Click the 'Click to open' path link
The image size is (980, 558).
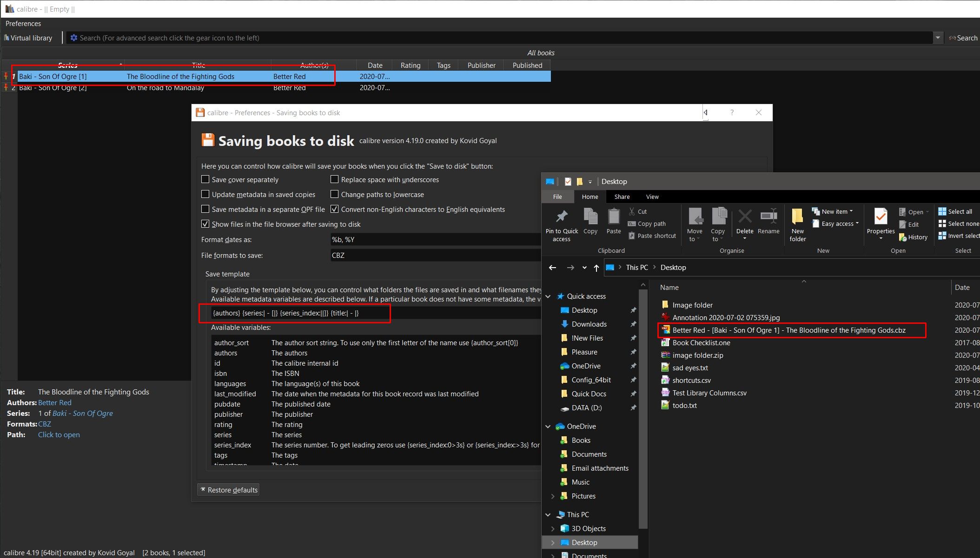click(59, 435)
